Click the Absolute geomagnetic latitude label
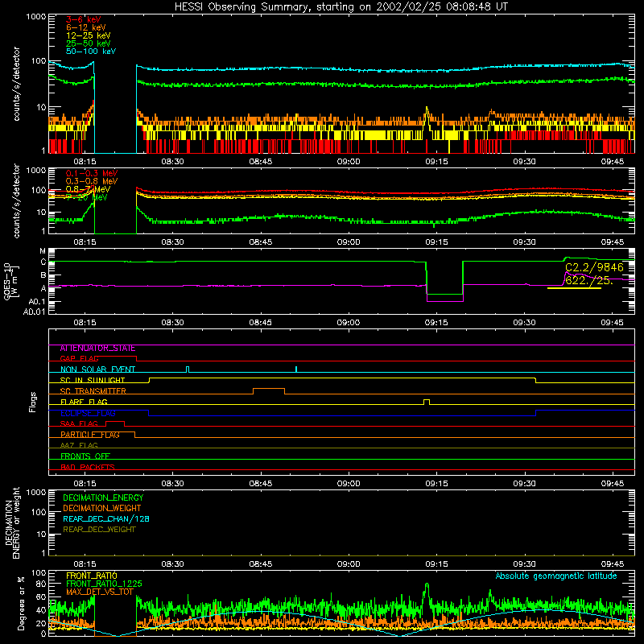The width and height of the screenshot is (644, 644). coord(556,576)
